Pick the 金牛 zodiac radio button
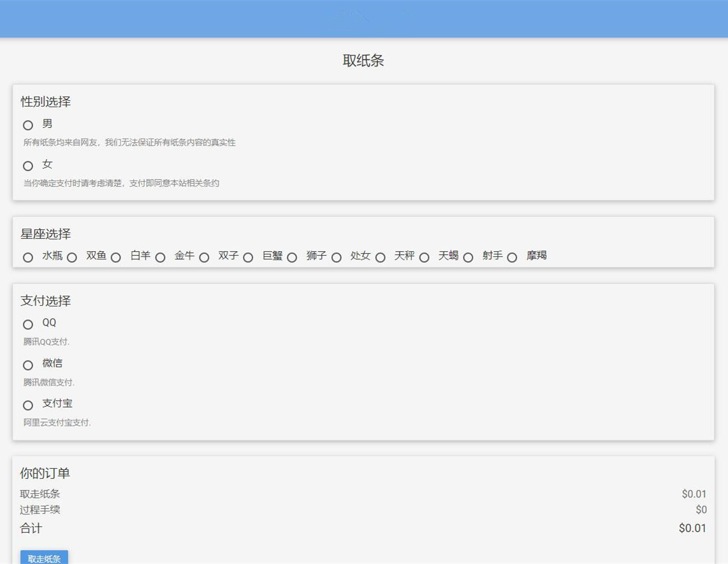The image size is (728, 564). pyautogui.click(x=160, y=258)
